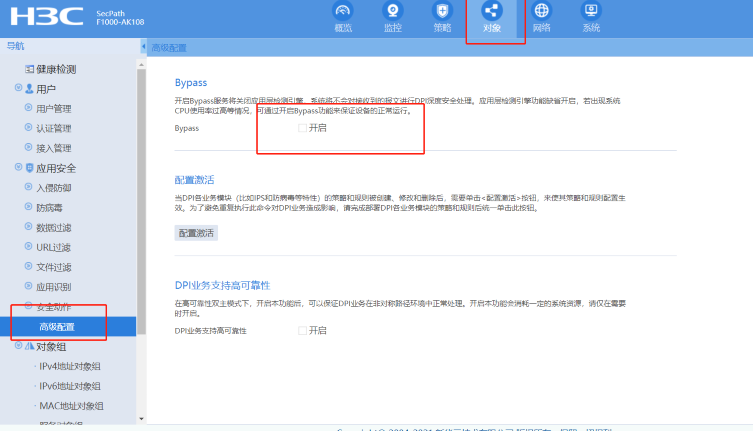753x431 pixels.
Task: Open IPv6地址对象组 item
Action: [70, 386]
